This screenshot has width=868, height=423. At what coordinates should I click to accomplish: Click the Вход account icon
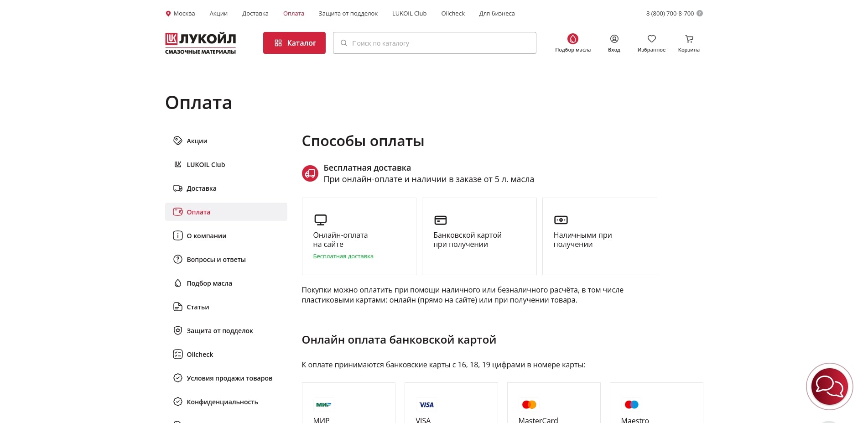[x=614, y=39]
